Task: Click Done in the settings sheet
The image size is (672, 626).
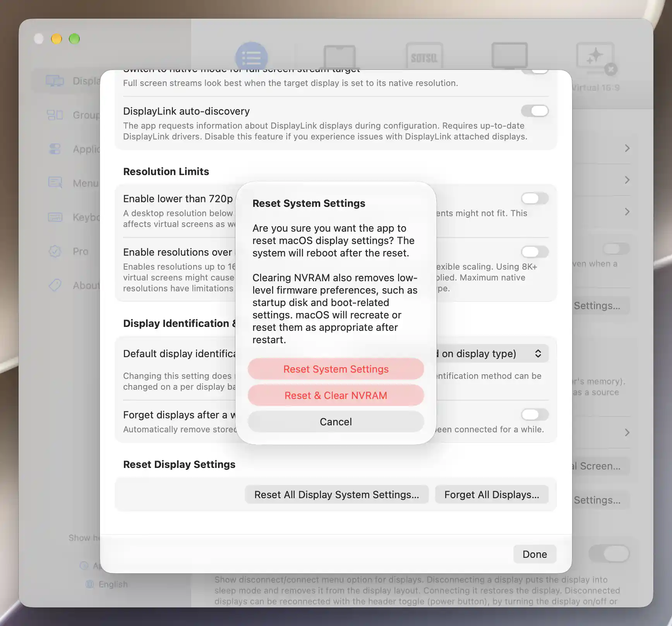Action: 535,554
